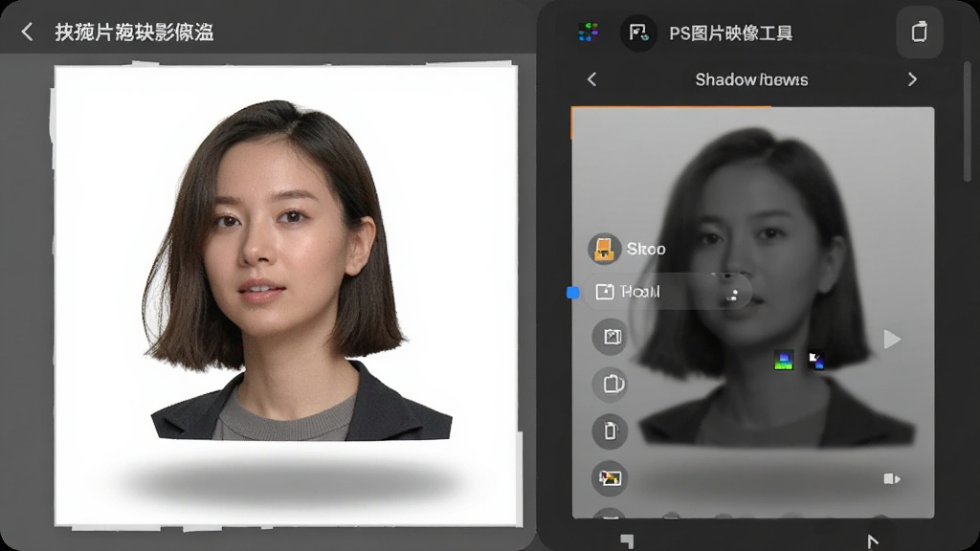Toggle the black-and-blue contrast swatch

815,360
